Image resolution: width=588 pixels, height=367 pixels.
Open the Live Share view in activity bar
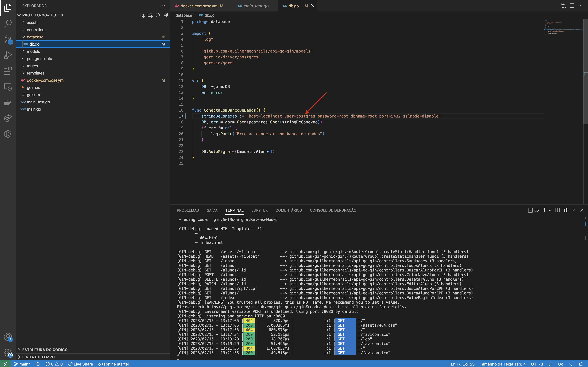[x=8, y=118]
